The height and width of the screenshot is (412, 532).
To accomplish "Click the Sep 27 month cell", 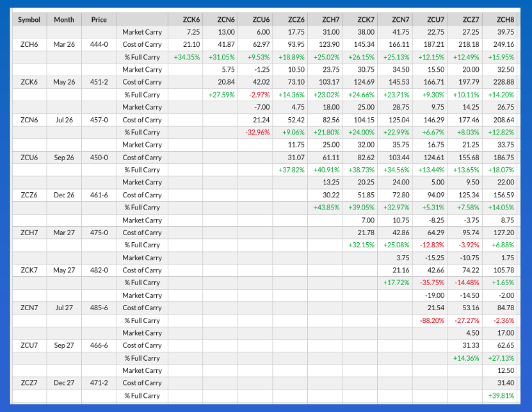I will click(x=64, y=345).
